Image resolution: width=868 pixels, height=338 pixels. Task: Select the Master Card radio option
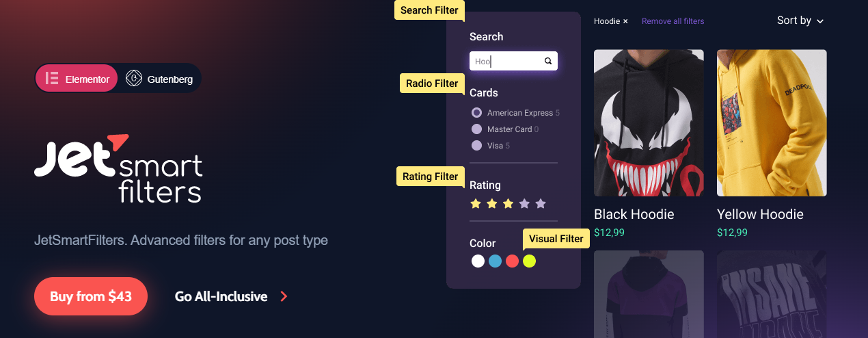pyautogui.click(x=477, y=129)
